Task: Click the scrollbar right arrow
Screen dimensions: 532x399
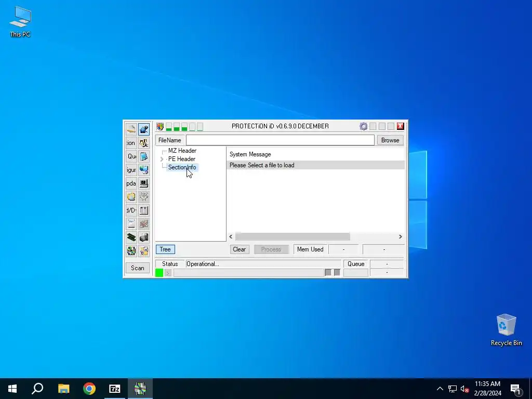Action: coord(401,236)
